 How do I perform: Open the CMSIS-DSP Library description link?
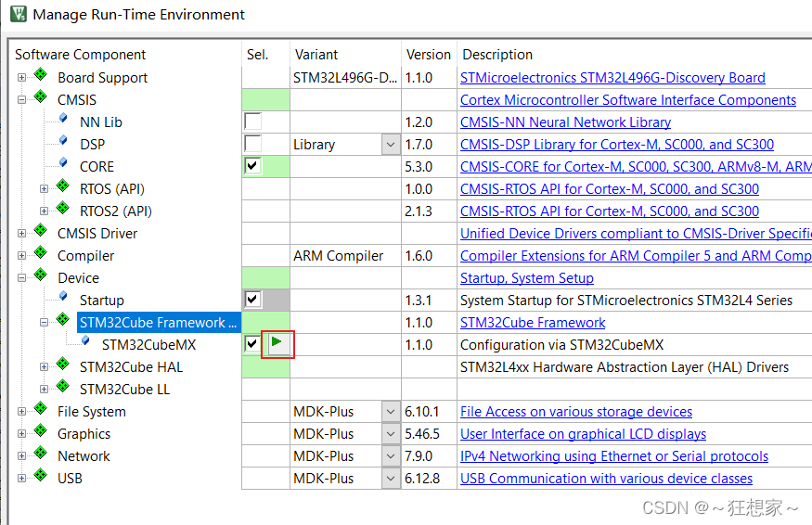pyautogui.click(x=617, y=145)
